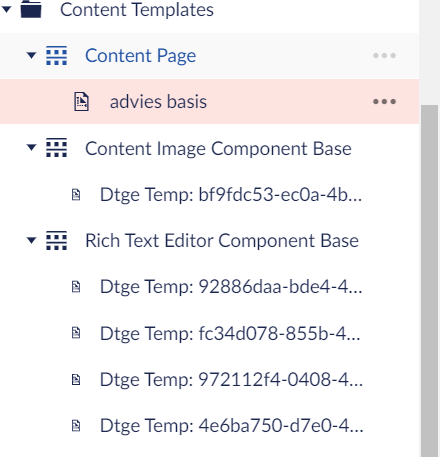Click the document icon beside Dtge Temp: 4e6ba750
The image size is (440, 457).
[x=76, y=425]
